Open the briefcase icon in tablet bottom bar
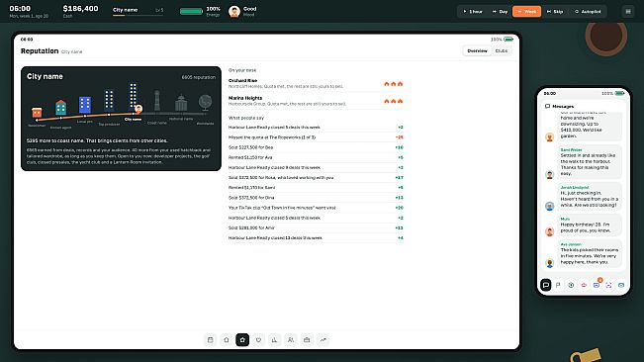The height and width of the screenshot is (362, 644). tap(307, 340)
